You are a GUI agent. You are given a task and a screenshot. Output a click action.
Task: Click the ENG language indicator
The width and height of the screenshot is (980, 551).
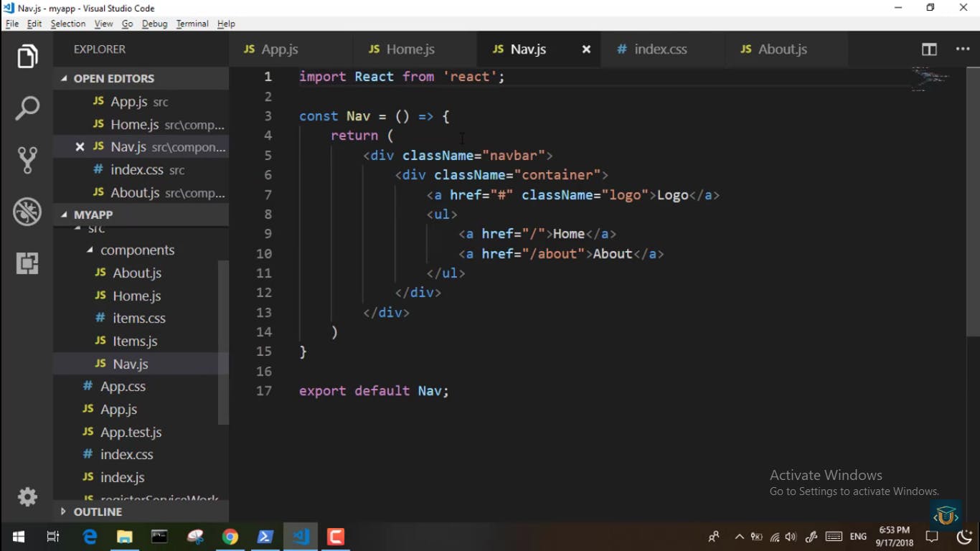[x=858, y=537]
